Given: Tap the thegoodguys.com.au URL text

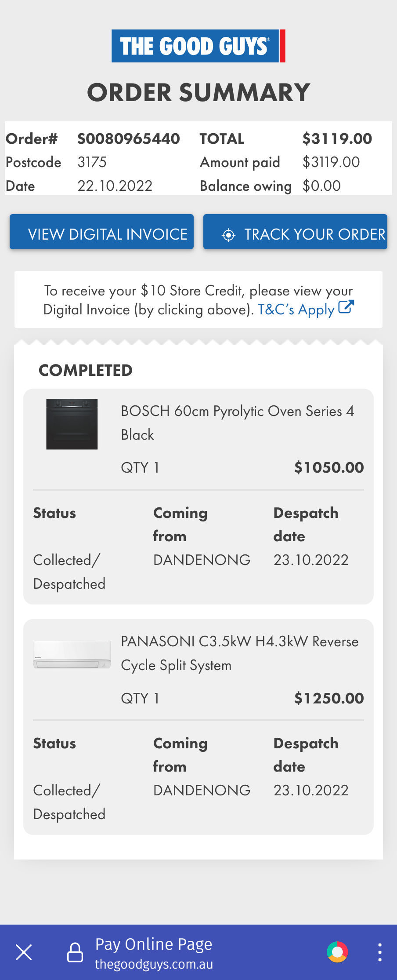Looking at the screenshot, I should 154,964.
